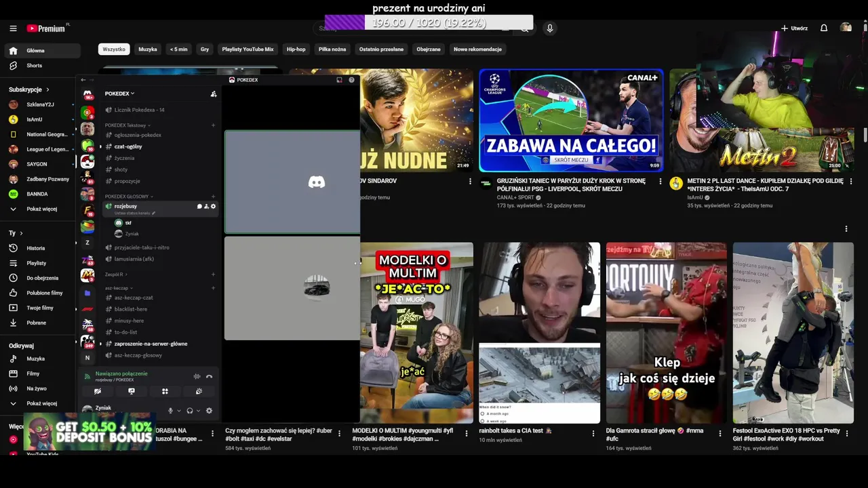
Task: Deafen with the Discord headphones button
Action: coord(190,411)
